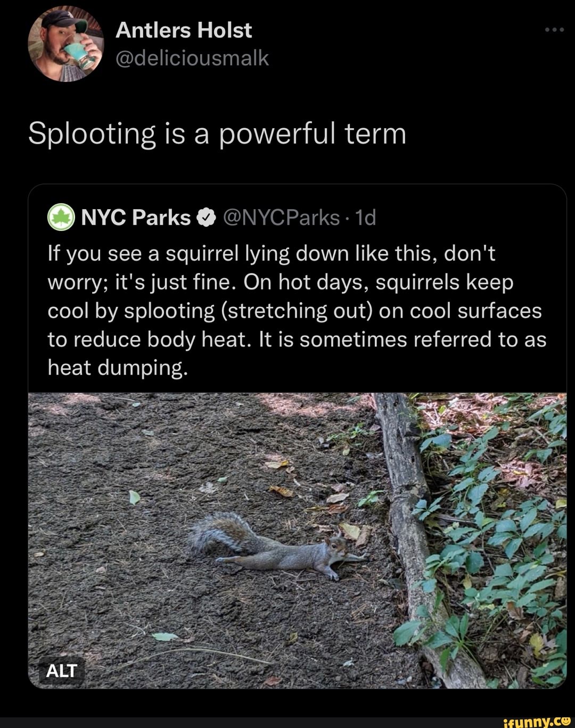Open the NYC Parks account name
This screenshot has width=575, height=728.
tap(136, 218)
